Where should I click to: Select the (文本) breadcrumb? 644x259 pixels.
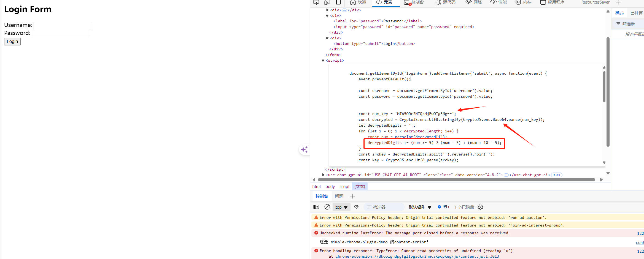coord(360,187)
